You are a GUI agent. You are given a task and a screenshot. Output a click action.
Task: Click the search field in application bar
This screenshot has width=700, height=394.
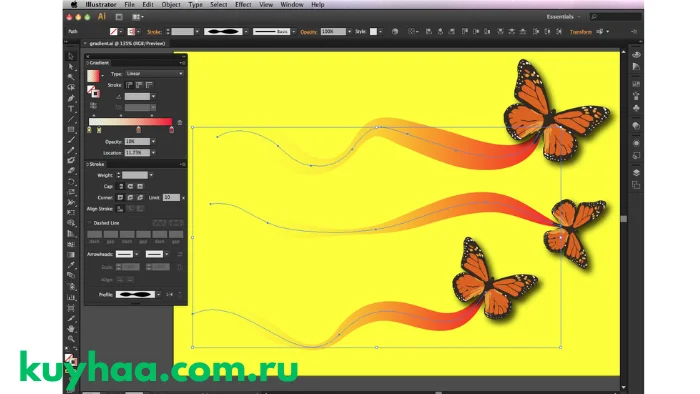[616, 17]
